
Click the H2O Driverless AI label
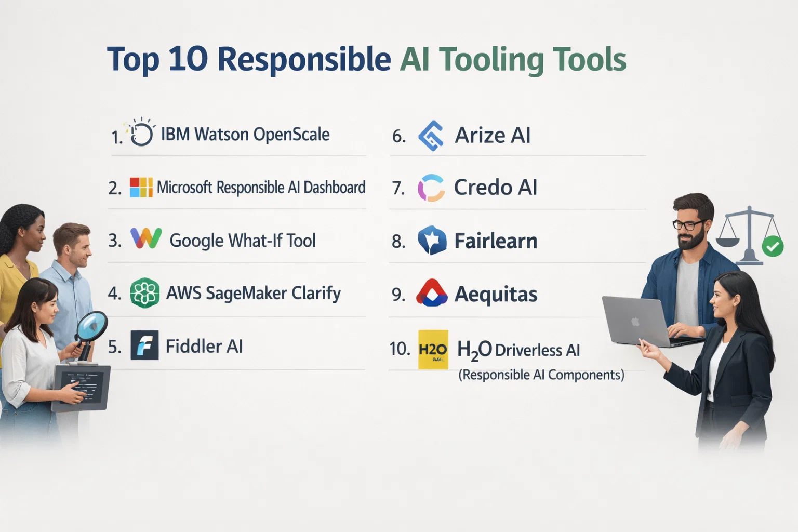click(518, 350)
